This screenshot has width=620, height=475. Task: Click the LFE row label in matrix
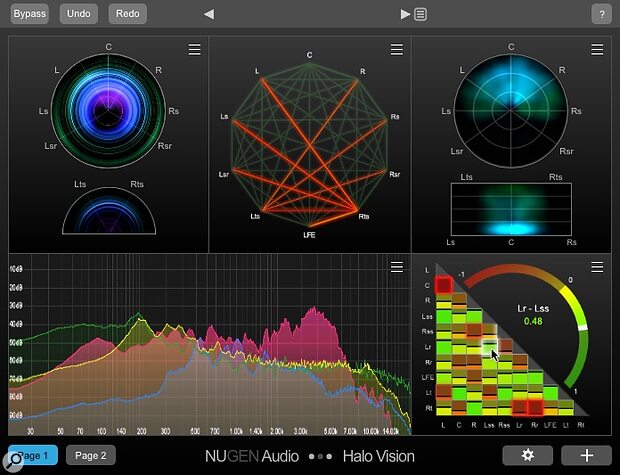(428, 377)
